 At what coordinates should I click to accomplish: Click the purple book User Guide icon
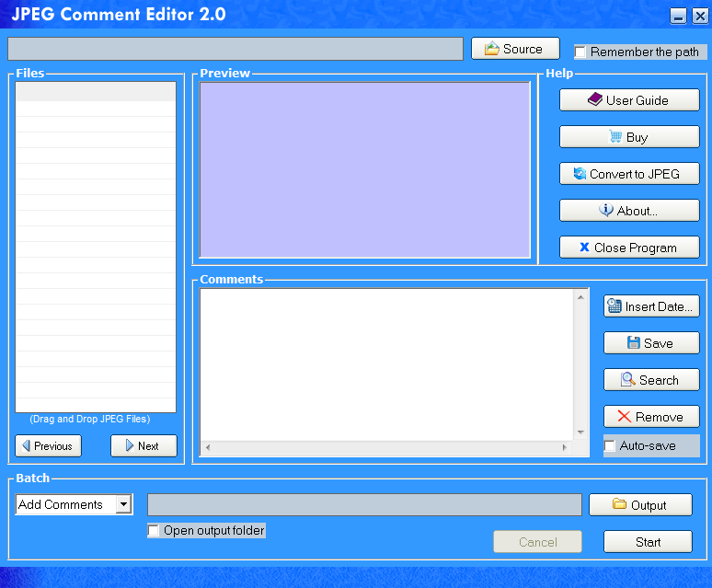[595, 99]
